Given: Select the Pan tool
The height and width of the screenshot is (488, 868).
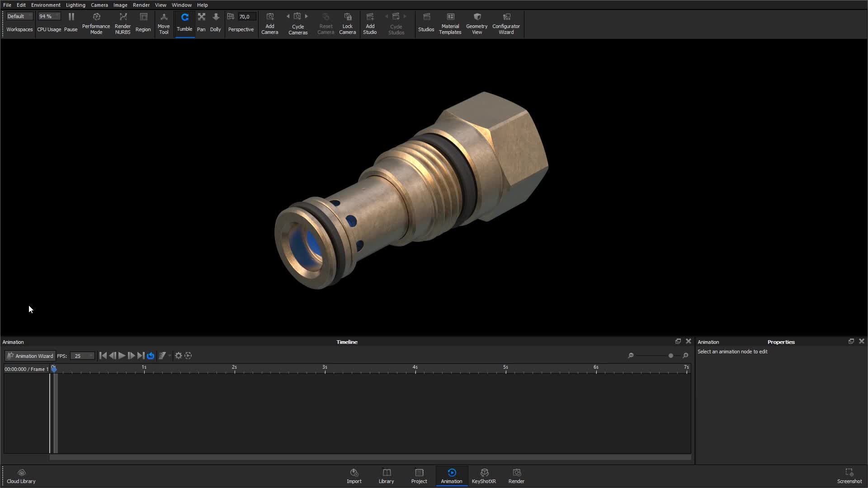Looking at the screenshot, I should pos(201,23).
